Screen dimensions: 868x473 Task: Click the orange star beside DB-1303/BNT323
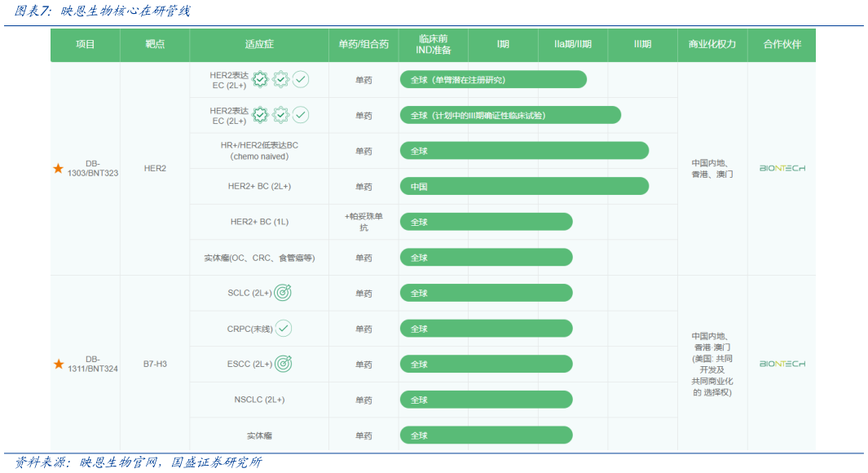coord(58,168)
